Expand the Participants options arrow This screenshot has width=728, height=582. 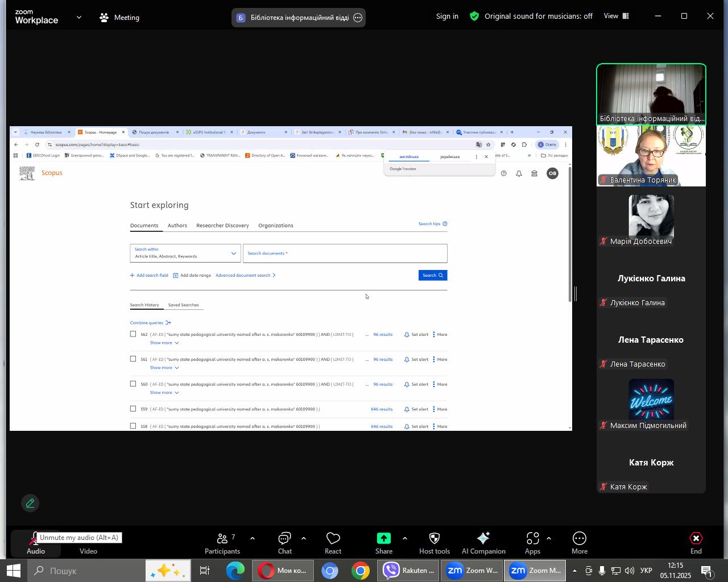click(x=253, y=538)
